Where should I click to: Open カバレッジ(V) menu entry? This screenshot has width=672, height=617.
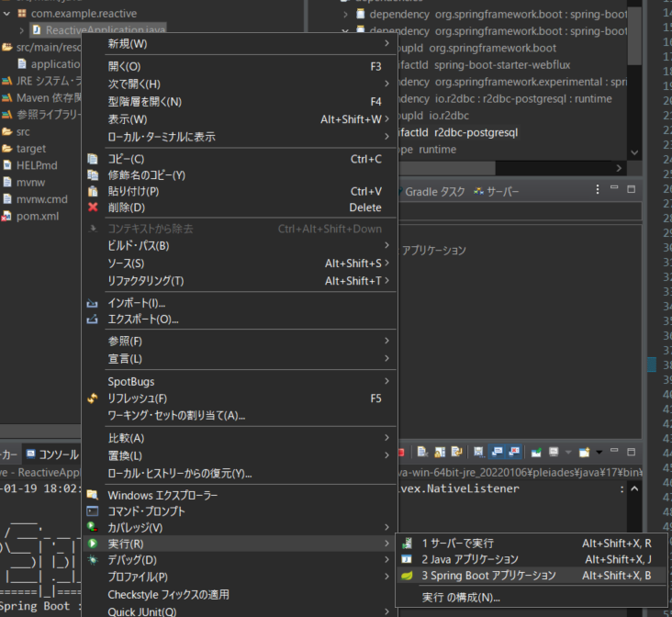(x=239, y=527)
